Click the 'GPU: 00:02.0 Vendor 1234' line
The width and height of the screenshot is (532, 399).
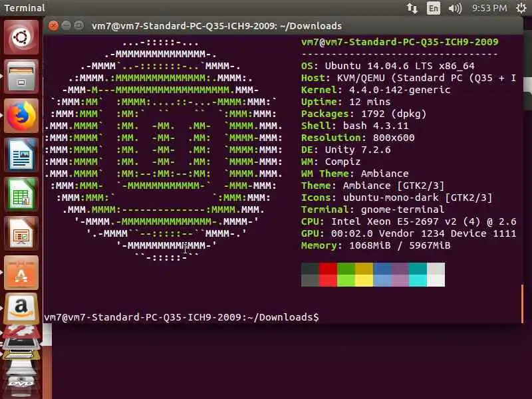tap(409, 233)
